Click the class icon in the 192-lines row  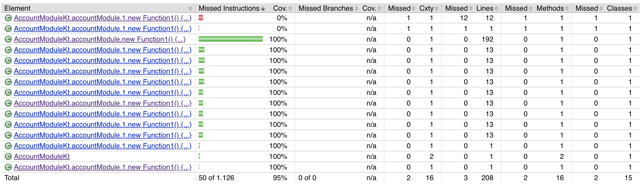[8, 39]
